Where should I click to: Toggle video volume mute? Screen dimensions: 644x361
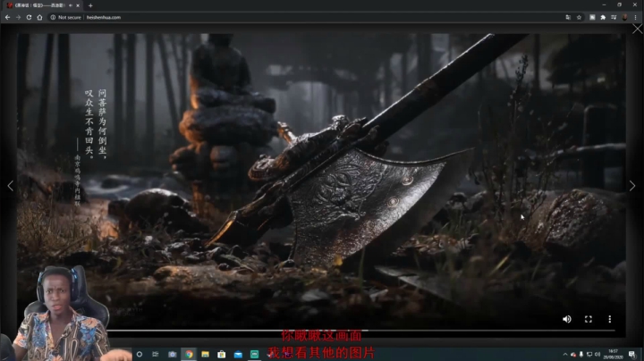(567, 319)
